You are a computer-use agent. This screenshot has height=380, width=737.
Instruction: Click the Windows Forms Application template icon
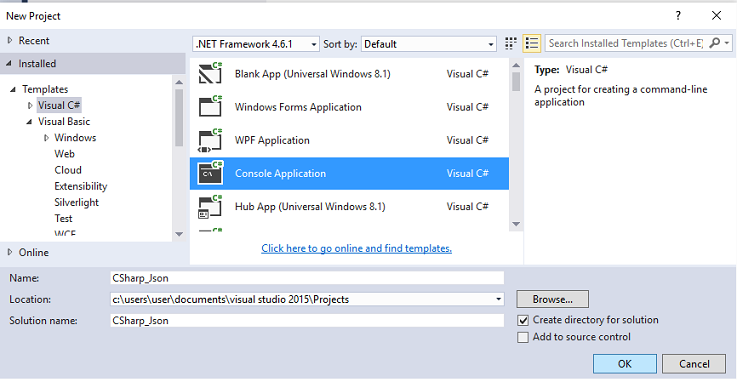click(210, 107)
